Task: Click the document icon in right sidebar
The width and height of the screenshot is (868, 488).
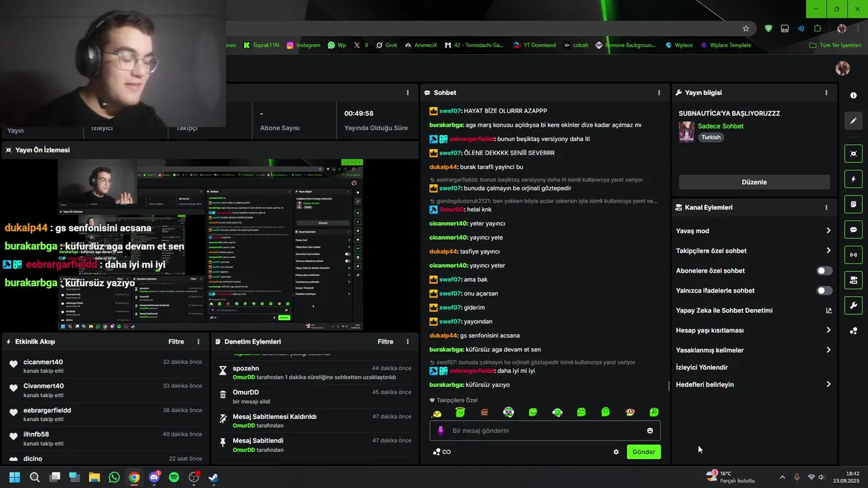Action: (x=854, y=204)
